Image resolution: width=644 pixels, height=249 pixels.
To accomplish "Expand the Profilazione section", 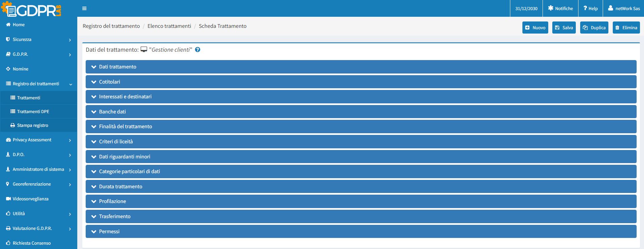I will 113,201.
